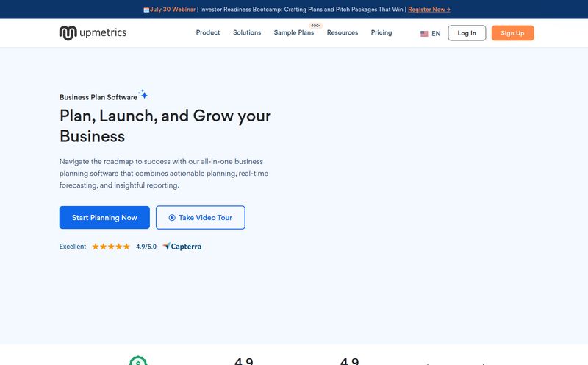Open the Sample Plans menu

293,32
